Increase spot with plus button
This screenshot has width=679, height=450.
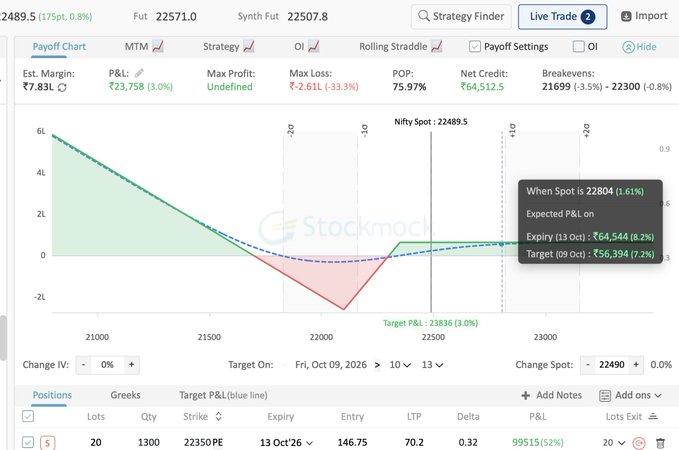click(x=636, y=365)
